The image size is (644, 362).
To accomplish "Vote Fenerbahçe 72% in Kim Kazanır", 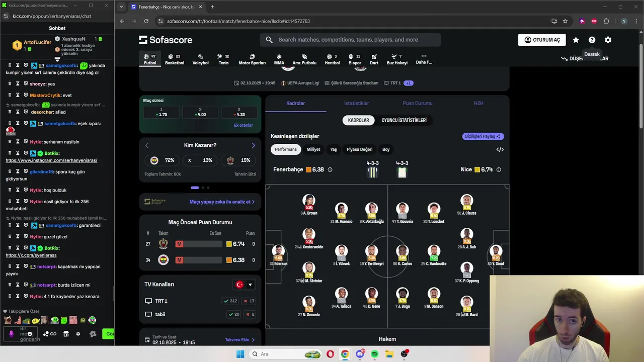I will (162, 160).
